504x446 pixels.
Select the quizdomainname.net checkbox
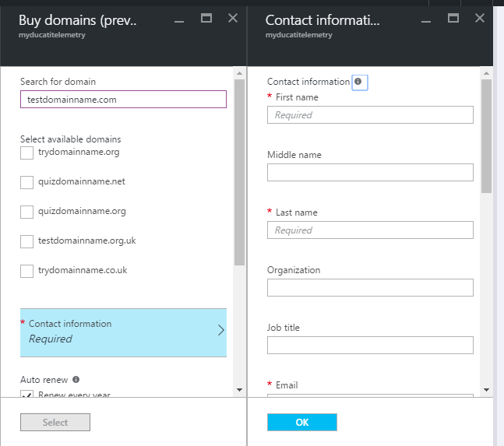(x=27, y=182)
